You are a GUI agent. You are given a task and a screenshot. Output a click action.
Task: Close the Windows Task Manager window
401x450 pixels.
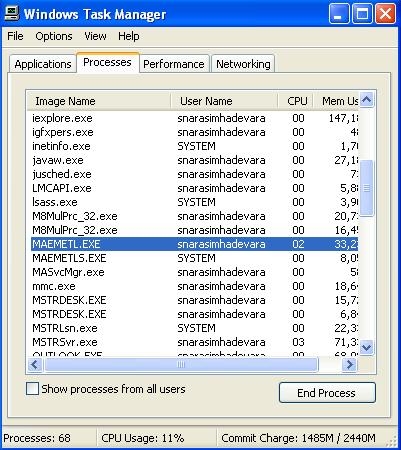pos(385,14)
